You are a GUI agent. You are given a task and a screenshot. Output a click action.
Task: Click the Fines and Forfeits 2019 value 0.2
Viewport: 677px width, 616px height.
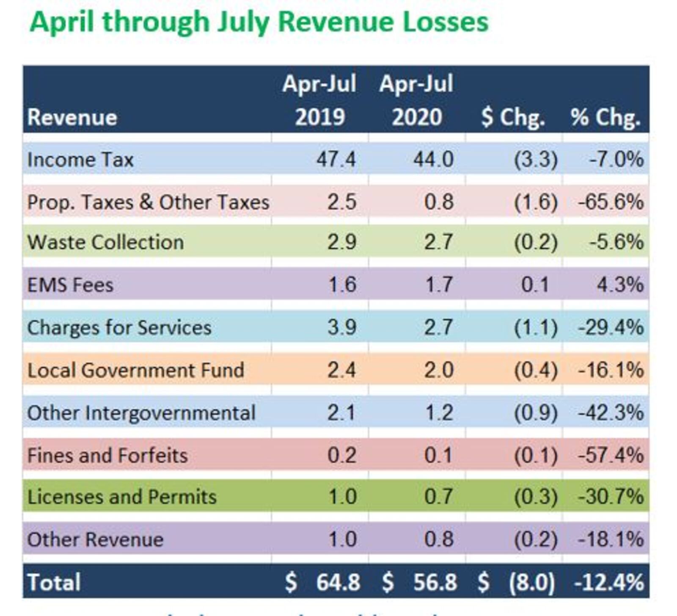point(342,455)
